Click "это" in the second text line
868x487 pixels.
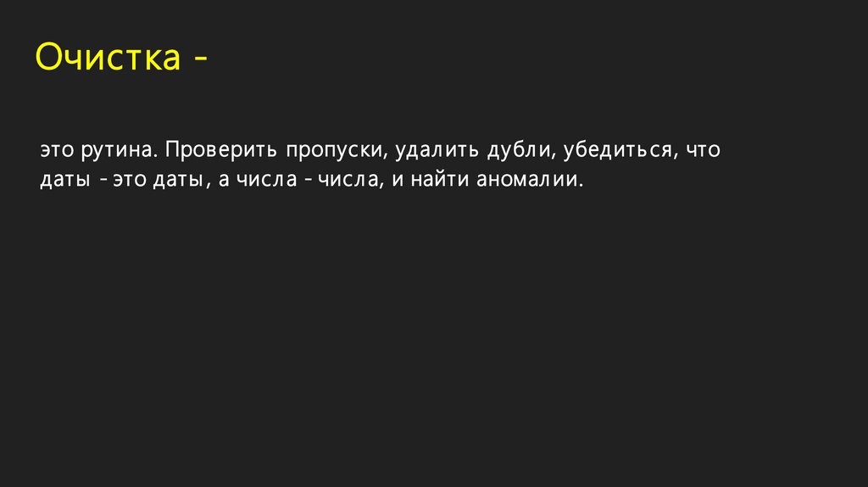click(x=129, y=182)
